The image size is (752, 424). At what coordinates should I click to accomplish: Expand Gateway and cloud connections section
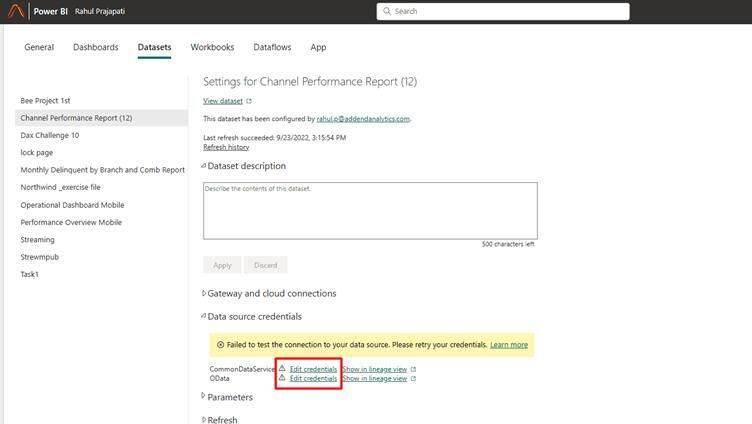(204, 293)
